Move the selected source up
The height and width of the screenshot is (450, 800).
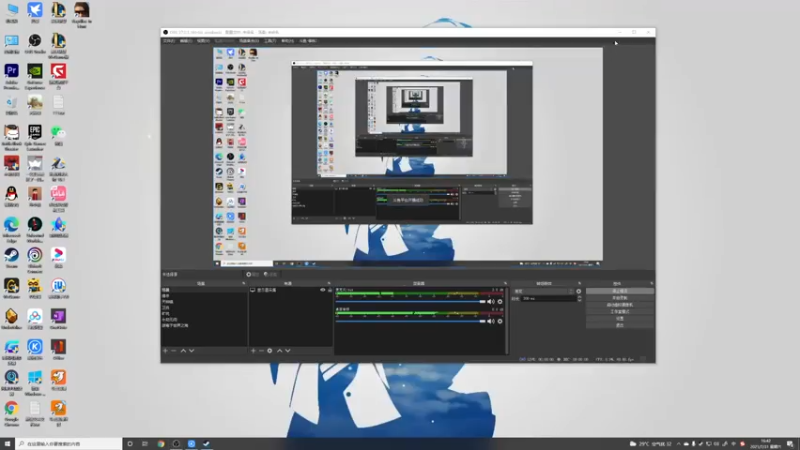279,351
